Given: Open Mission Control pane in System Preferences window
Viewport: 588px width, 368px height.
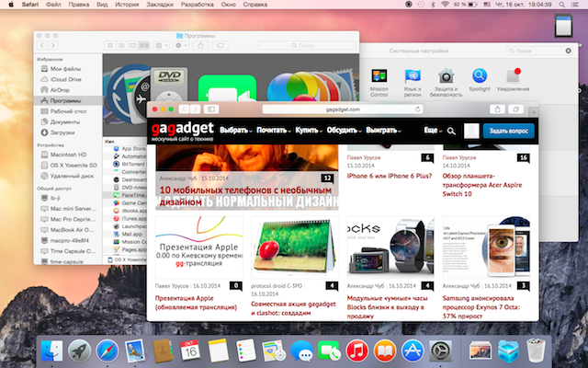Looking at the screenshot, I should [x=379, y=83].
